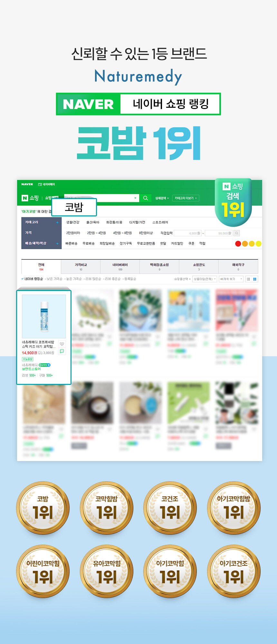The width and height of the screenshot is (277, 644).
Task: Switch to the 가격비교 tab
Action: coord(81,267)
